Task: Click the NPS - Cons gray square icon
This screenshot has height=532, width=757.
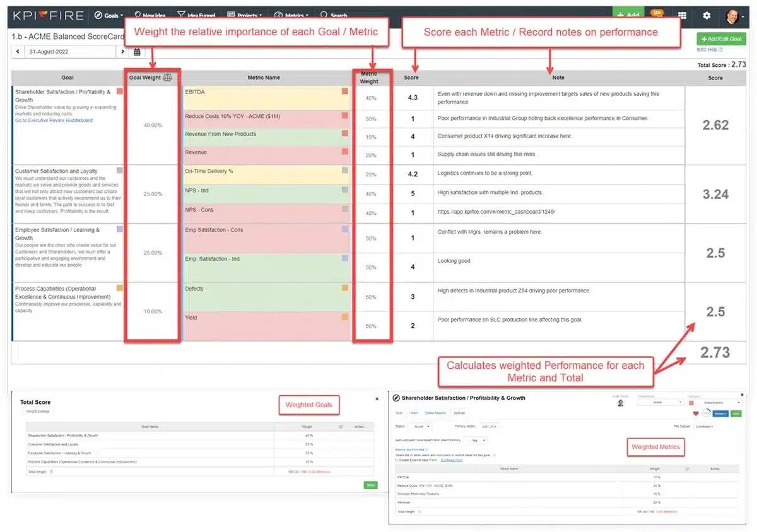Action: click(345, 208)
